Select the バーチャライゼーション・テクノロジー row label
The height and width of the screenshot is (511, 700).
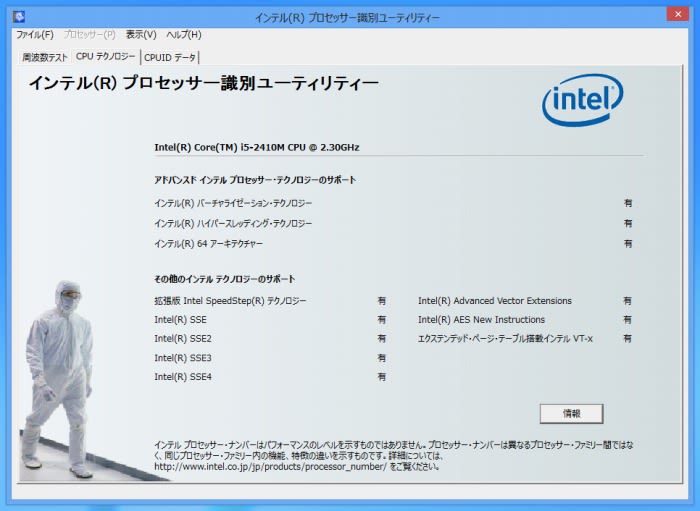pyautogui.click(x=233, y=203)
